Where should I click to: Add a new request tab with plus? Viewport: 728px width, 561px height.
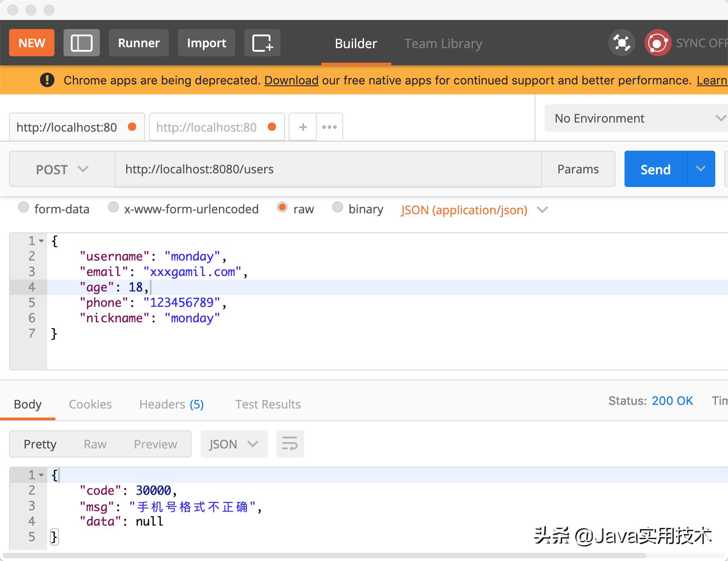tap(303, 127)
